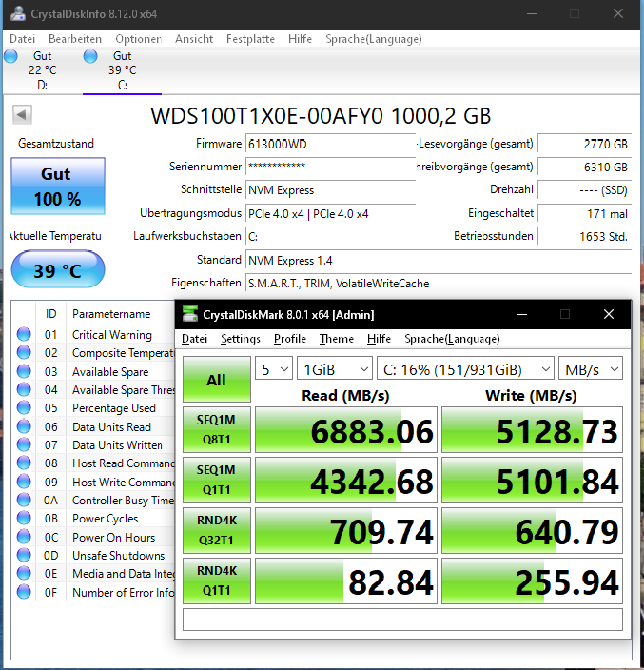The width and height of the screenshot is (644, 670).
Task: Click the 39 °C temperature button
Action: point(58,269)
